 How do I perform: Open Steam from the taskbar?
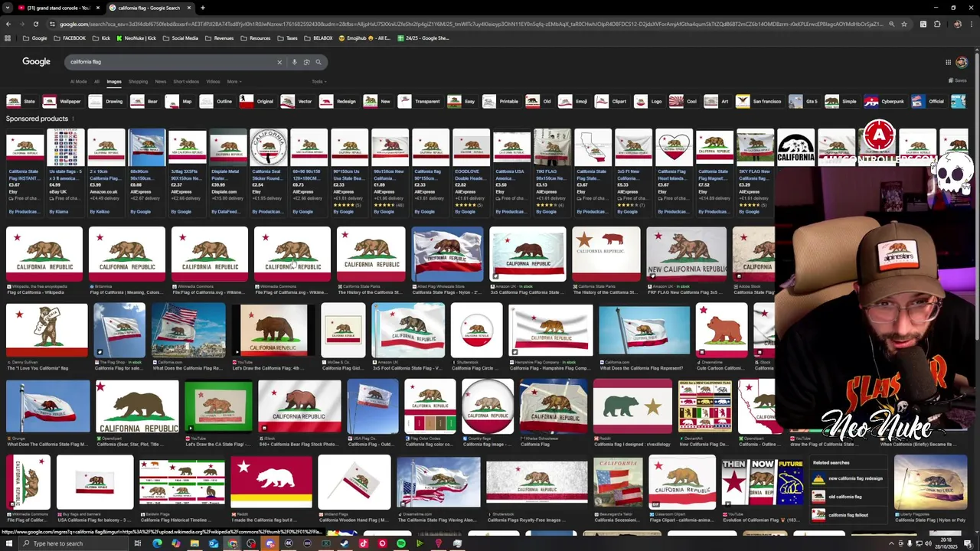point(345,543)
